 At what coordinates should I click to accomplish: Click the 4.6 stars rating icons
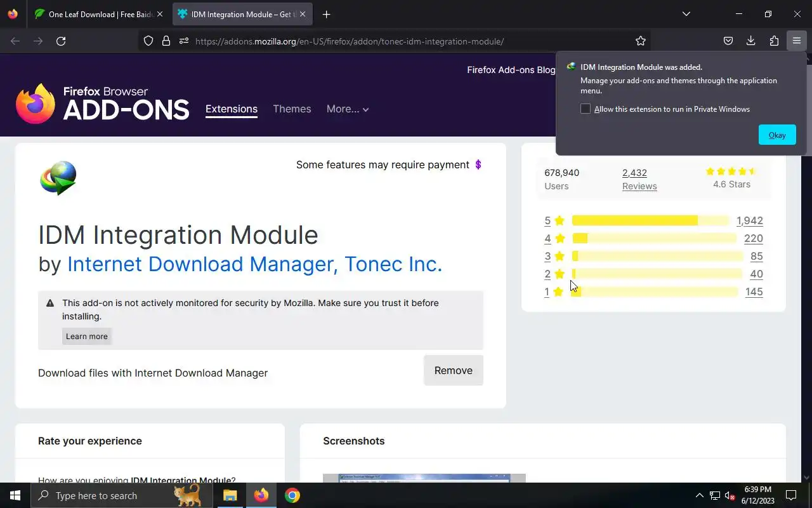click(x=731, y=171)
